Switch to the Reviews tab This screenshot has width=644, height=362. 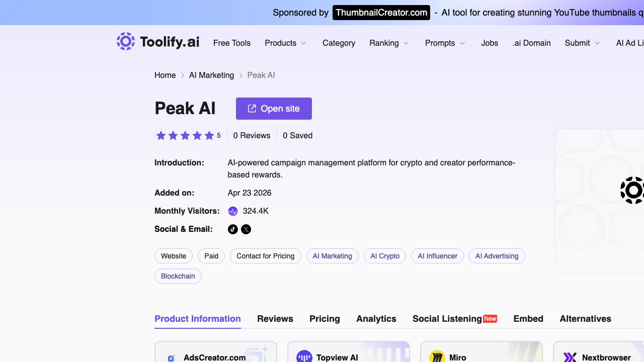click(x=275, y=319)
